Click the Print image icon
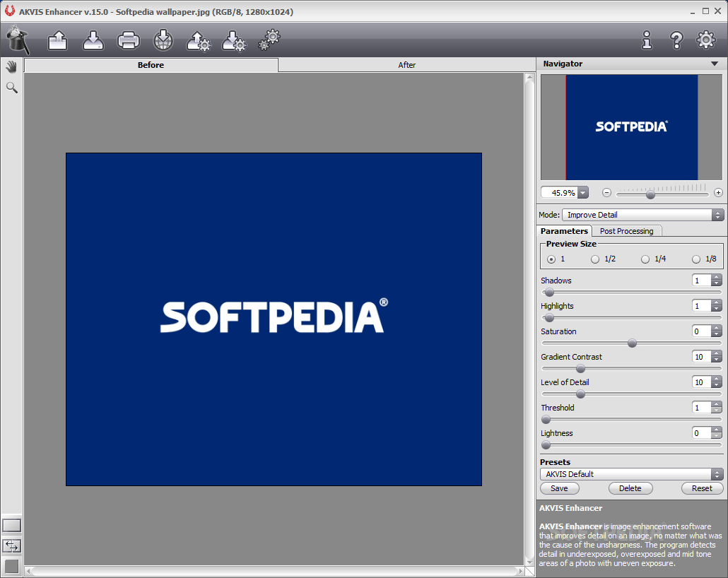The height and width of the screenshot is (578, 728). [x=129, y=40]
